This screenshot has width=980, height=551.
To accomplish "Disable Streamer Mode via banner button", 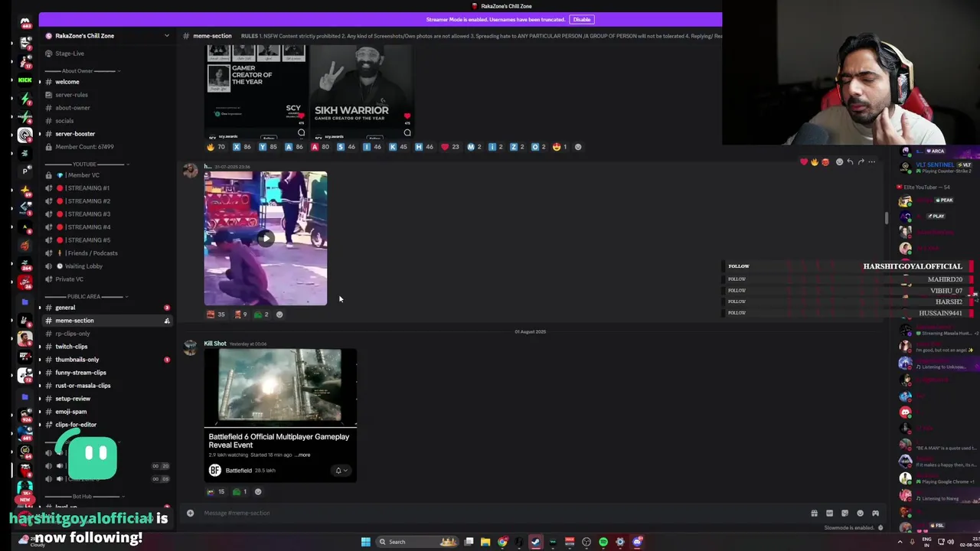I will pos(582,19).
